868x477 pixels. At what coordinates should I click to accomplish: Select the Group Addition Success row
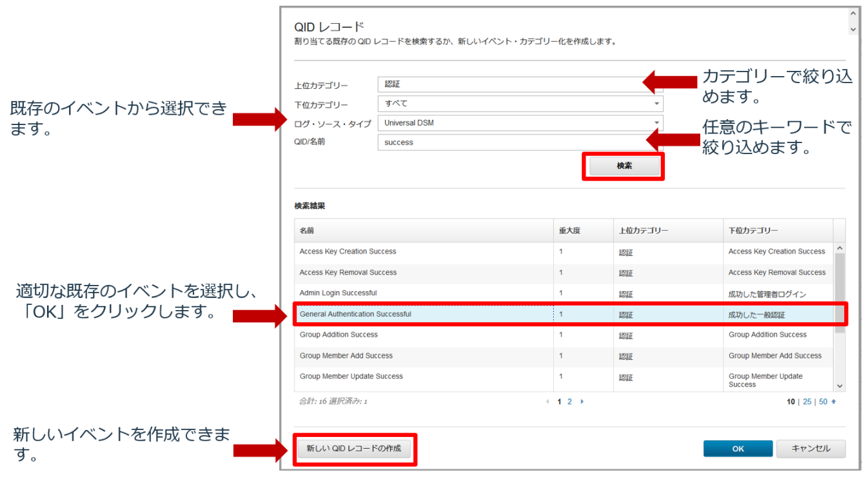[x=564, y=335]
